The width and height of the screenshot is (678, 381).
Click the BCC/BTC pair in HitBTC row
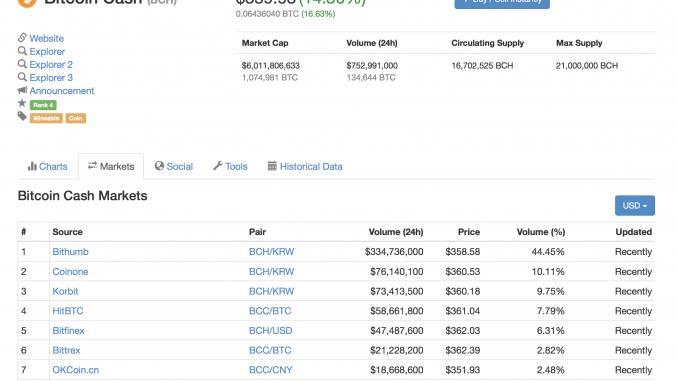[270, 311]
